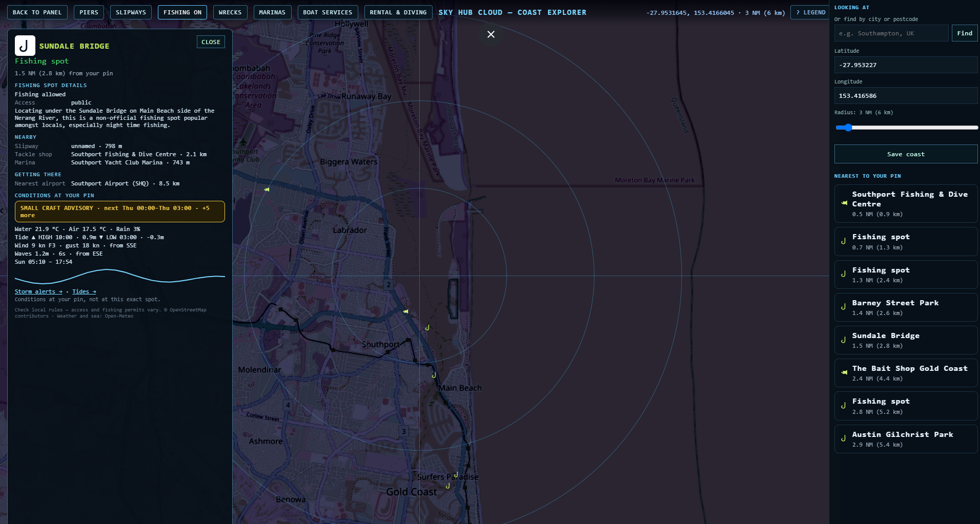Click the Longitude input field
Screen dimensions: 980x524
pyautogui.click(x=906, y=96)
